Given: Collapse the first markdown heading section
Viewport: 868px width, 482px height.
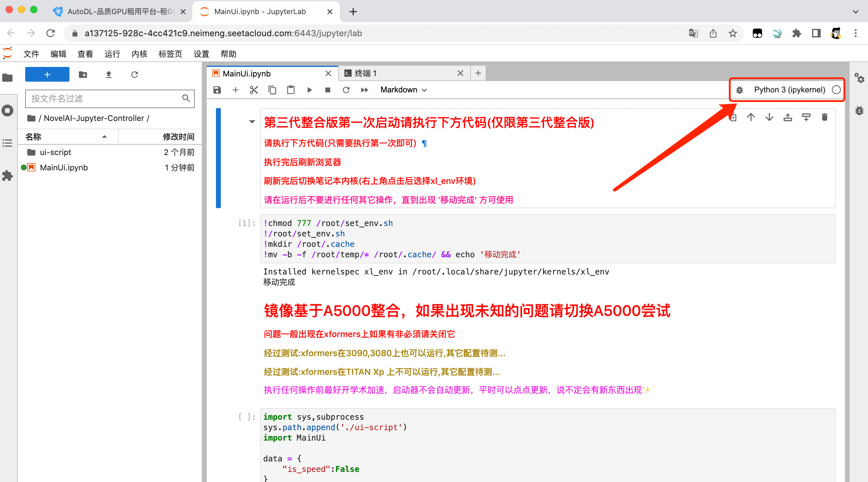Looking at the screenshot, I should [252, 122].
